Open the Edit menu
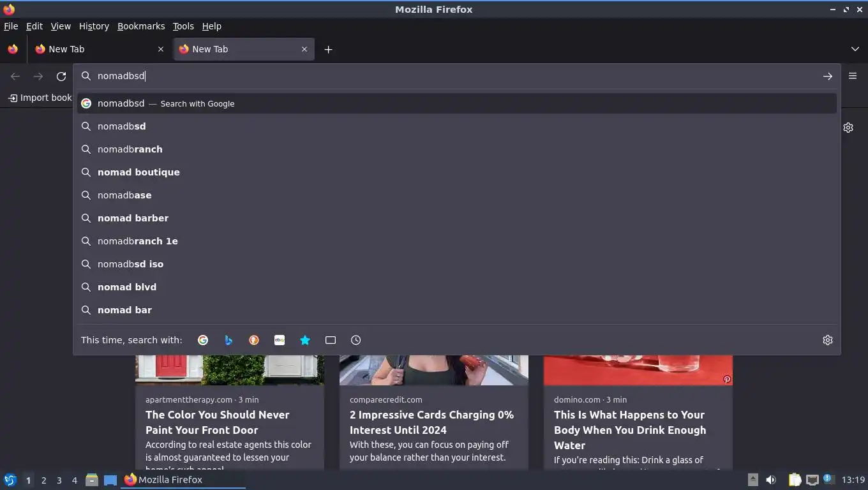The width and height of the screenshot is (868, 490). coord(34,26)
